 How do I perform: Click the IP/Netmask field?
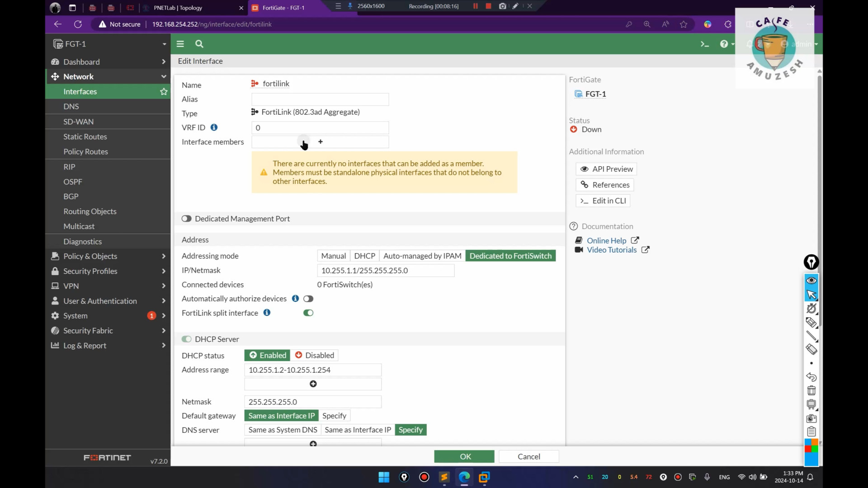point(386,271)
